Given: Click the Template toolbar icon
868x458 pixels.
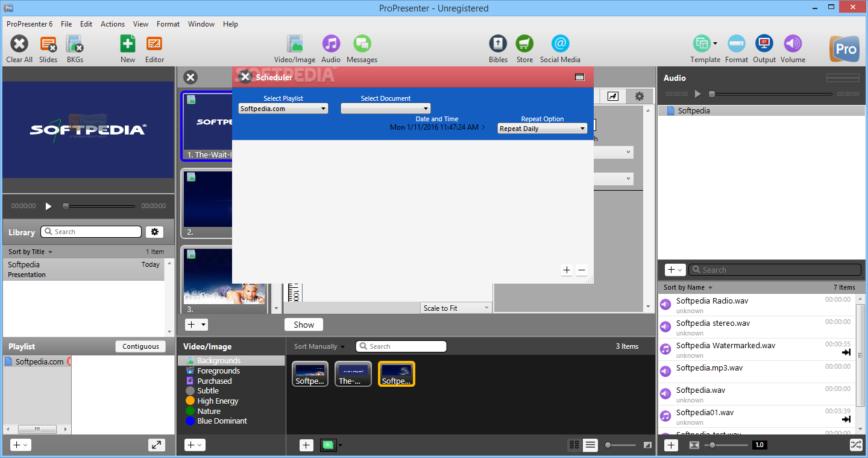Looking at the screenshot, I should point(701,44).
